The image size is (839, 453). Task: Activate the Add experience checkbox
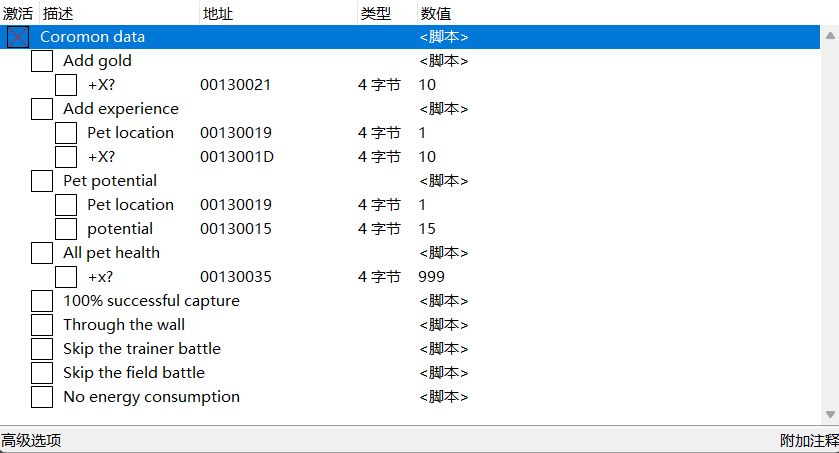click(x=42, y=109)
